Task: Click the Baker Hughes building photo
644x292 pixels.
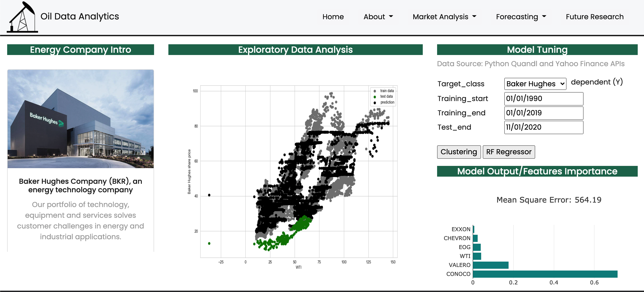Action: click(81, 118)
